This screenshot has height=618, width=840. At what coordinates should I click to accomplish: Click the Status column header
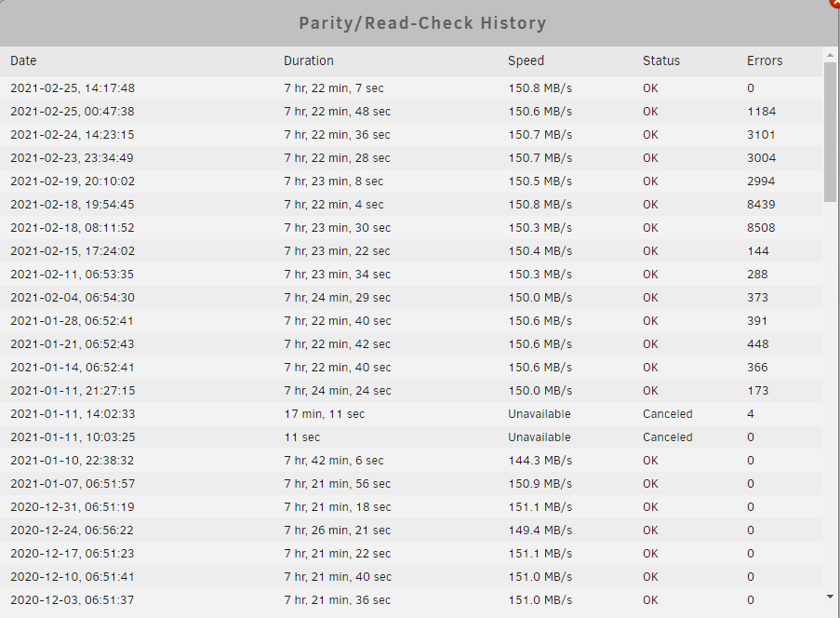click(x=661, y=60)
